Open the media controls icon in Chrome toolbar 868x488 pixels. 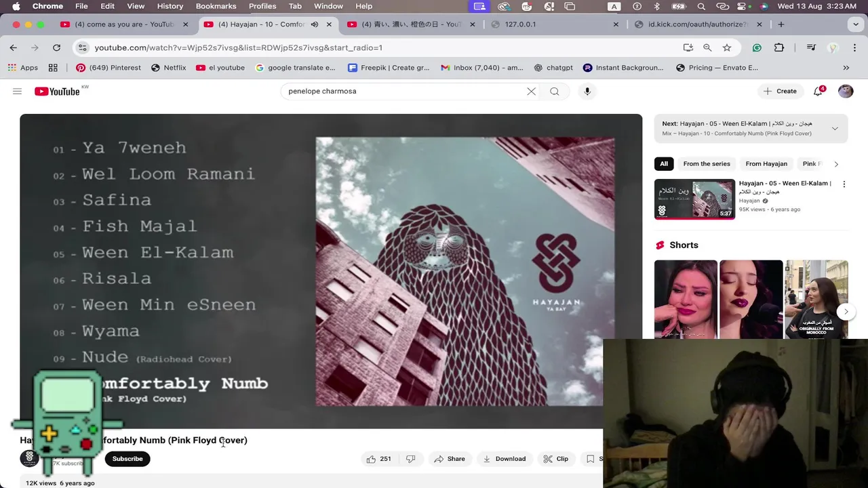(x=811, y=47)
